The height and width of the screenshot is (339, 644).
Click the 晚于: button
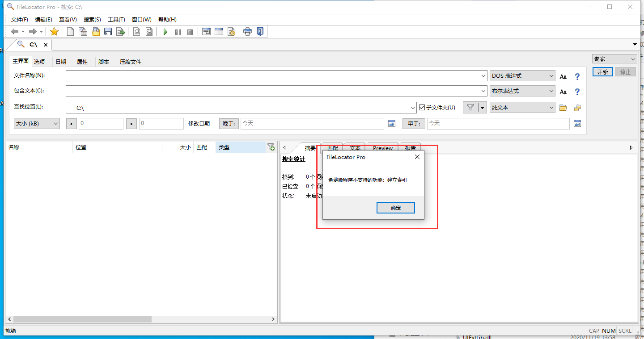tap(229, 124)
